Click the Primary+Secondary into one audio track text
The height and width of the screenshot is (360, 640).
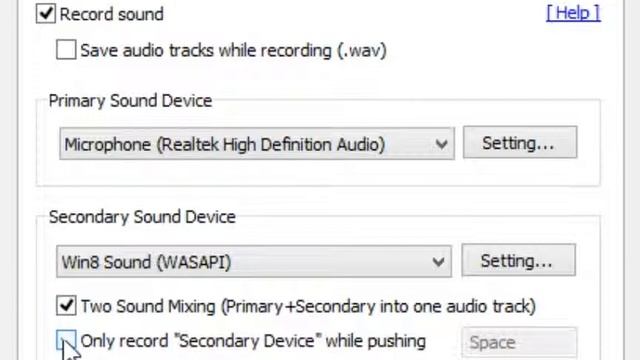(x=378, y=307)
